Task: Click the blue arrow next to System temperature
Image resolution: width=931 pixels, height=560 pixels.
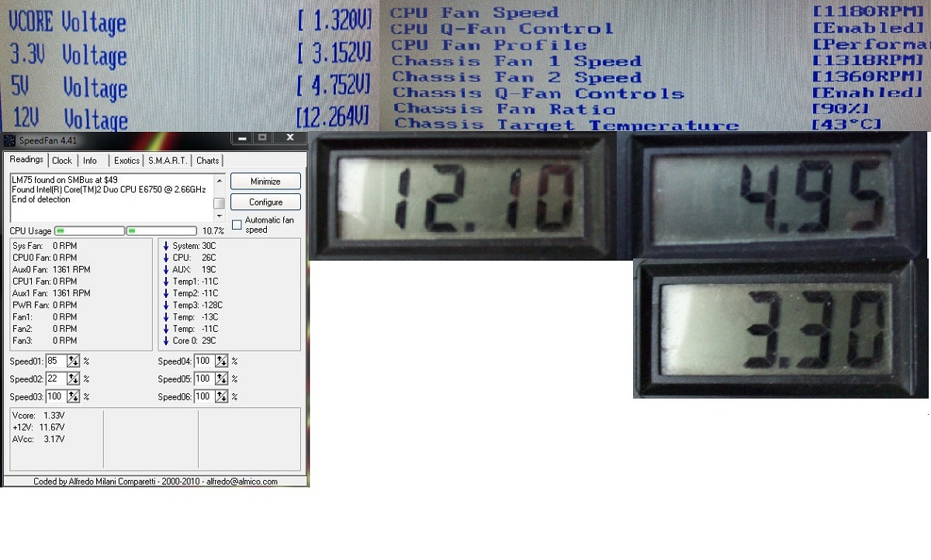Action: point(166,246)
